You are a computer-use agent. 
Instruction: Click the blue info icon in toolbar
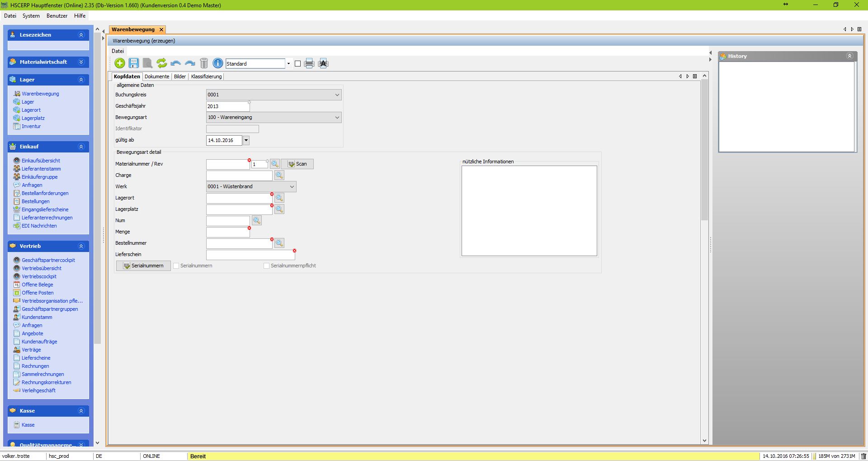(x=217, y=63)
